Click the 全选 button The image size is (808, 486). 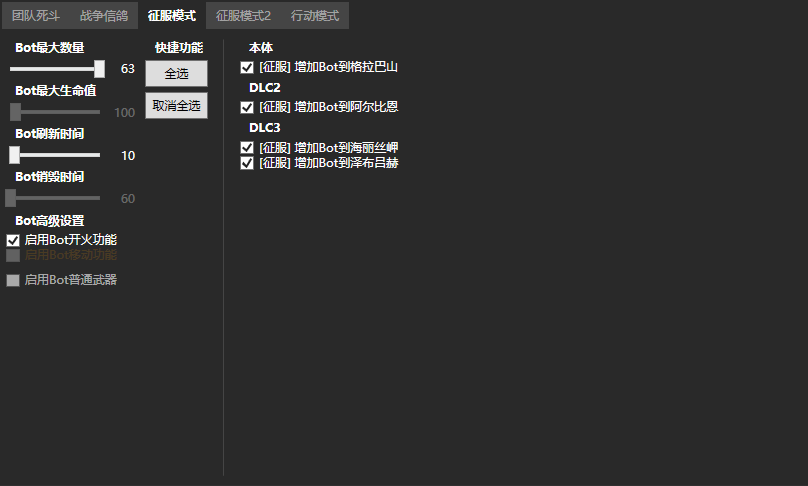(x=176, y=74)
